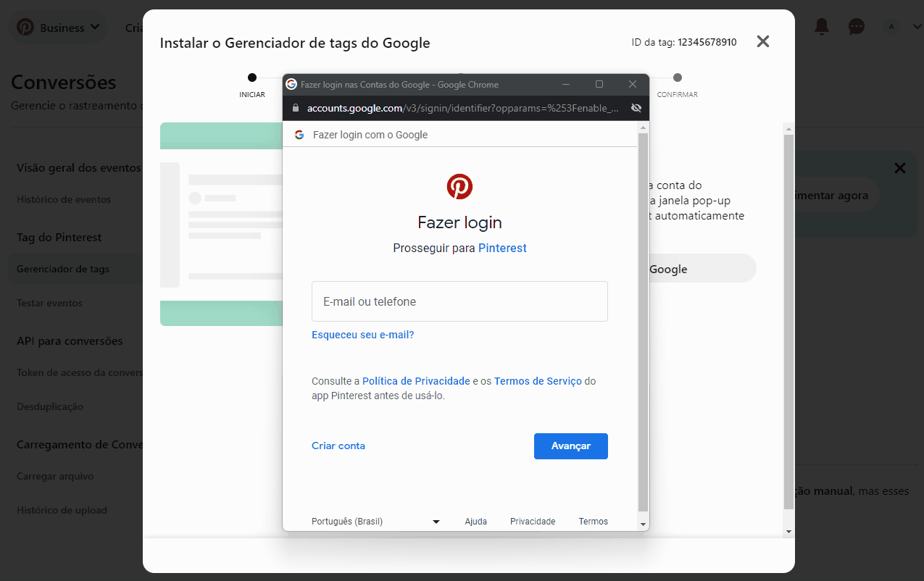Select Histórico de upload in sidebar
The height and width of the screenshot is (581, 924).
pos(62,510)
